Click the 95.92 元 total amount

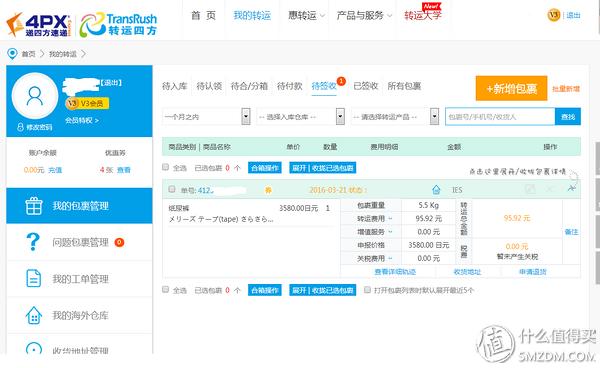[x=517, y=218]
